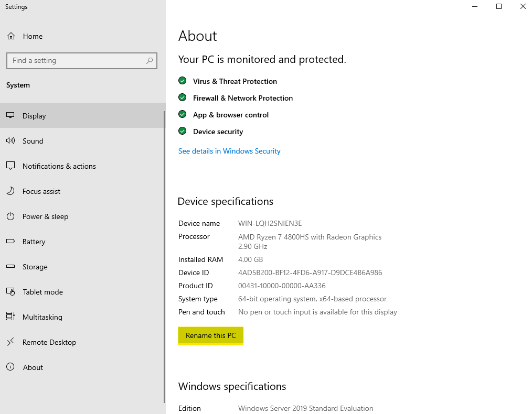Rename this PC
This screenshot has height=414, width=532.
(211, 335)
